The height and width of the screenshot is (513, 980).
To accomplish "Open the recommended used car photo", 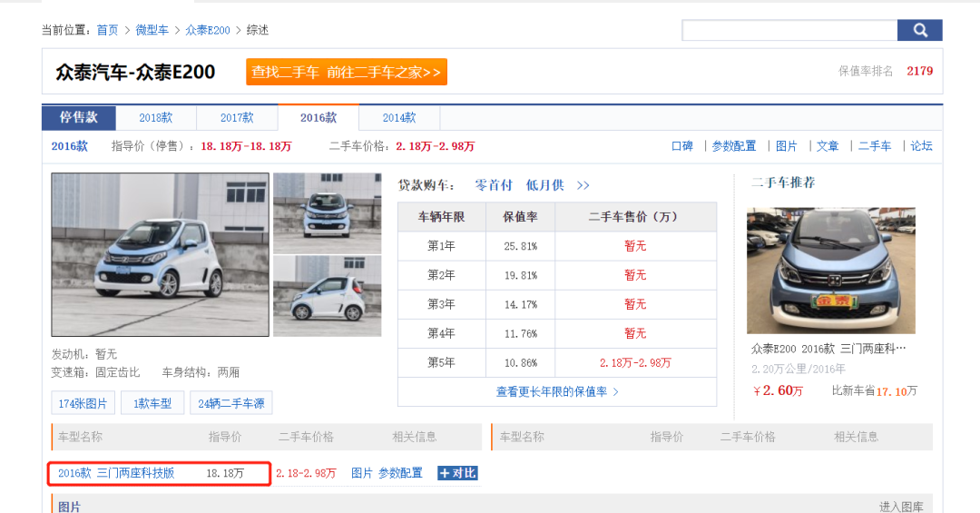I will pos(831,271).
